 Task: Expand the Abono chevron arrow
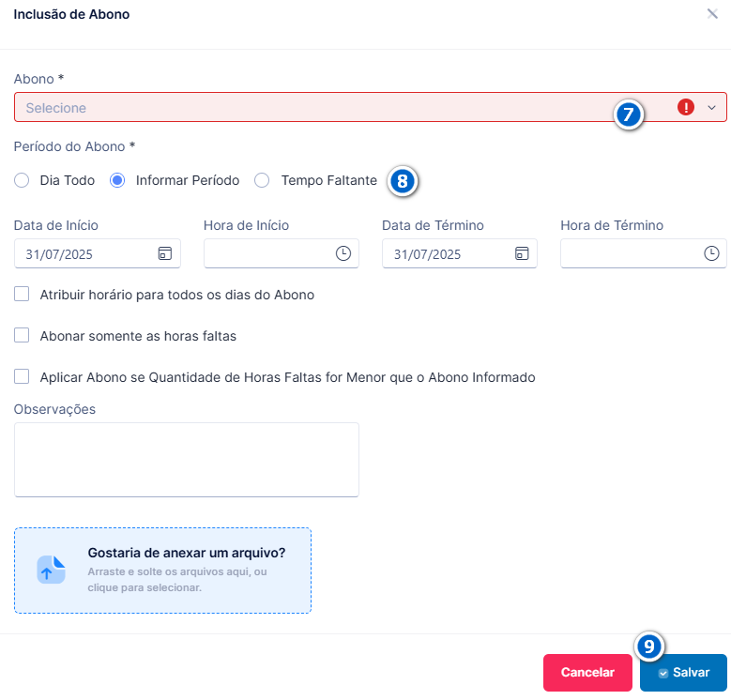pos(711,108)
